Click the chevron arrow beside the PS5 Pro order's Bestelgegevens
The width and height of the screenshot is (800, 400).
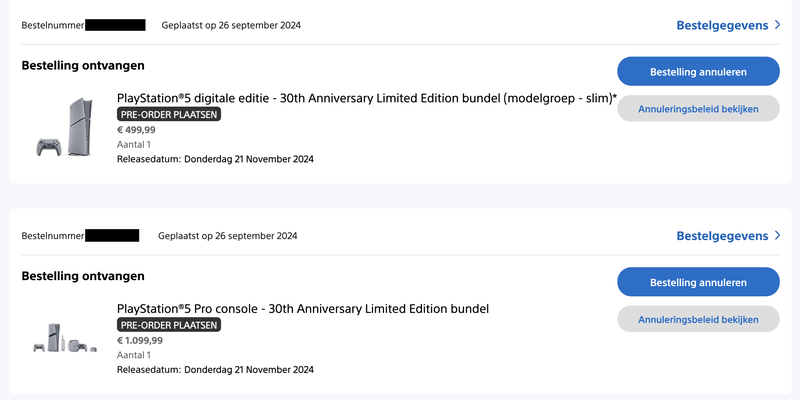tap(777, 236)
